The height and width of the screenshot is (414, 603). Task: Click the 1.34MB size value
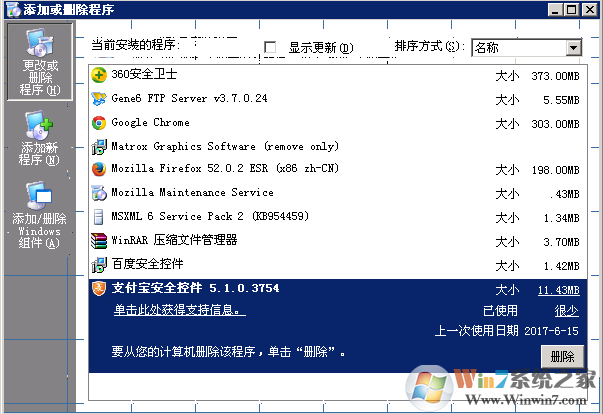[561, 218]
